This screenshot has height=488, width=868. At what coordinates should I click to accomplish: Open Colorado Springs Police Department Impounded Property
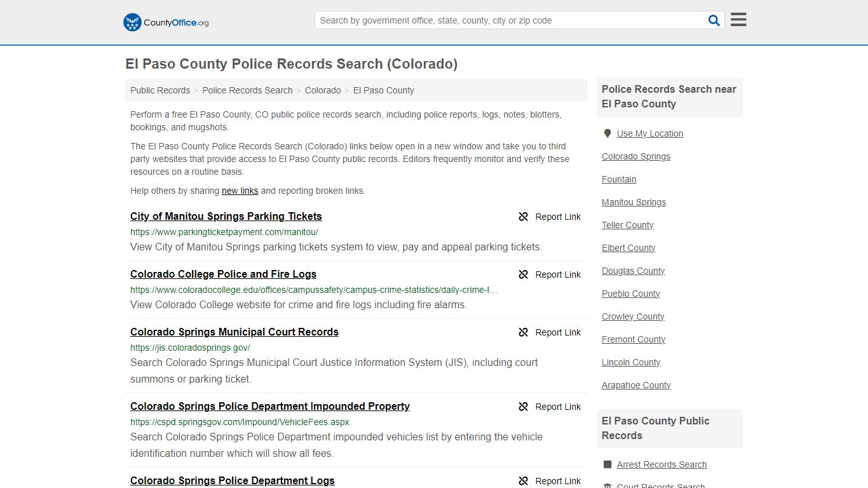[270, 406]
